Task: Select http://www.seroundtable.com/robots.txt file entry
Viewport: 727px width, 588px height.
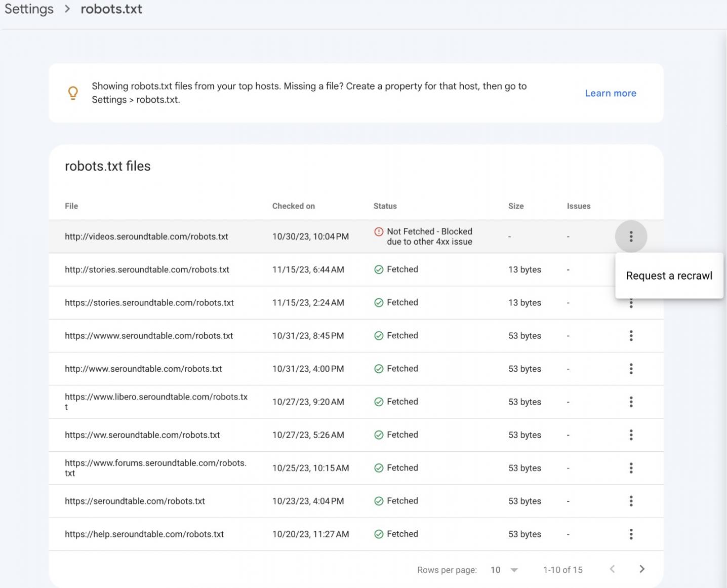Action: [x=143, y=369]
